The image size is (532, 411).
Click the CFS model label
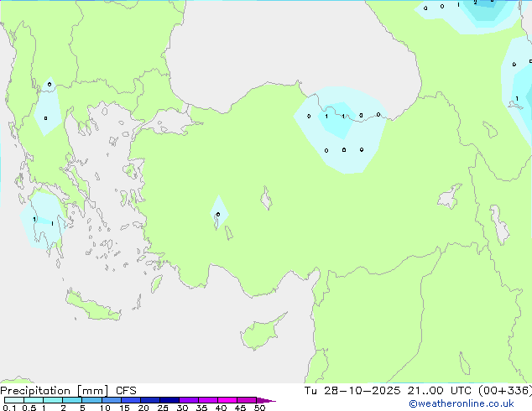pyautogui.click(x=126, y=391)
